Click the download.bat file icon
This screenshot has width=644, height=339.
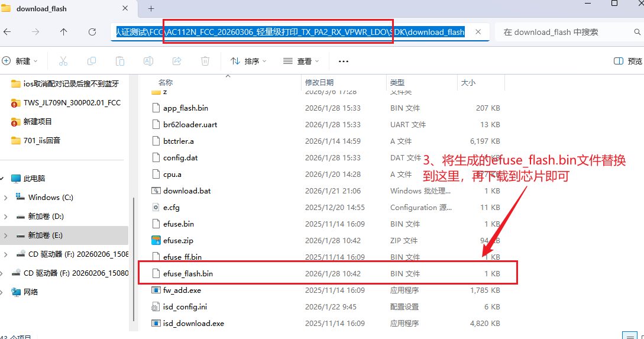tap(156, 191)
